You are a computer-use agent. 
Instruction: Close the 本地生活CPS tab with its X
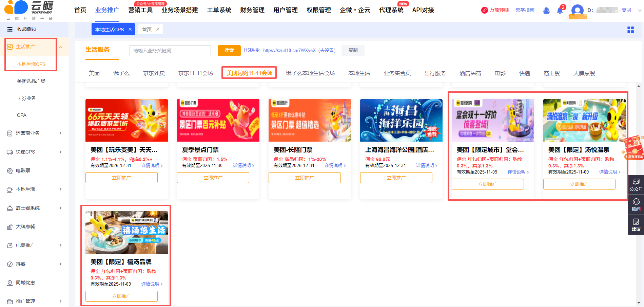(130, 30)
